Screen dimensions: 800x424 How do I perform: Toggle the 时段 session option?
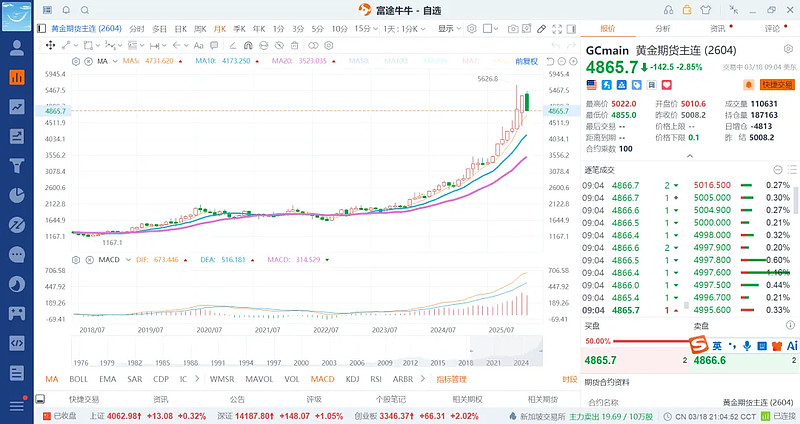click(569, 379)
